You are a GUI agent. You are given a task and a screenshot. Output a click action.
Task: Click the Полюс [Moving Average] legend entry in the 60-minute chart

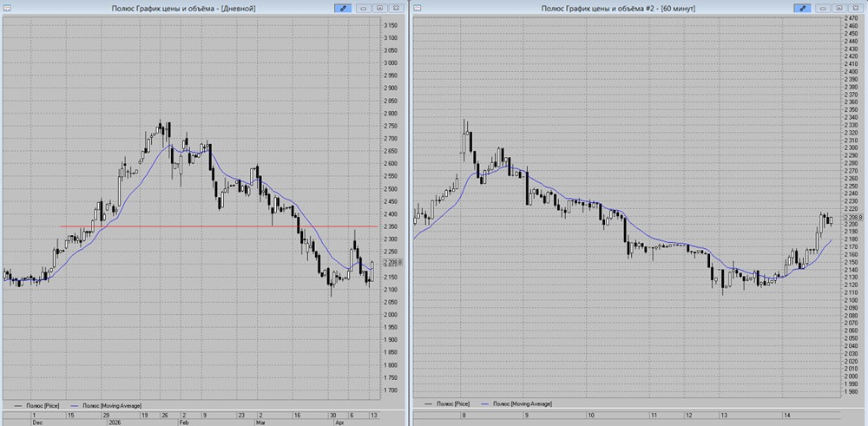click(516, 404)
